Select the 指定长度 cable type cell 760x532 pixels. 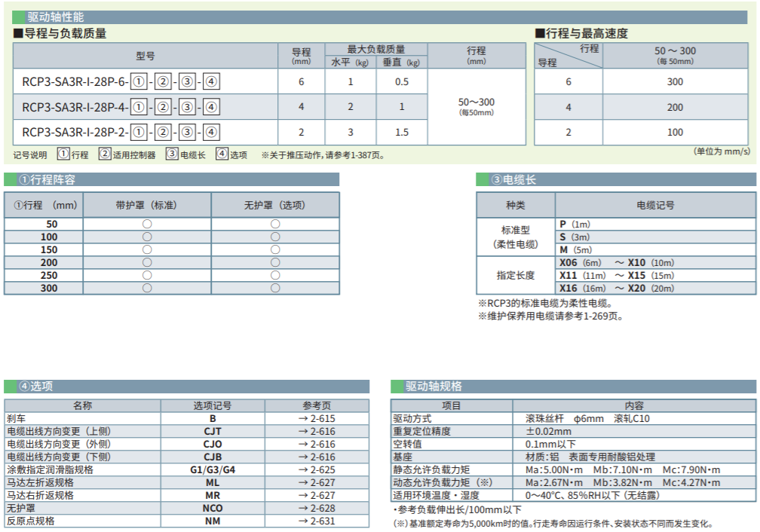click(x=516, y=275)
